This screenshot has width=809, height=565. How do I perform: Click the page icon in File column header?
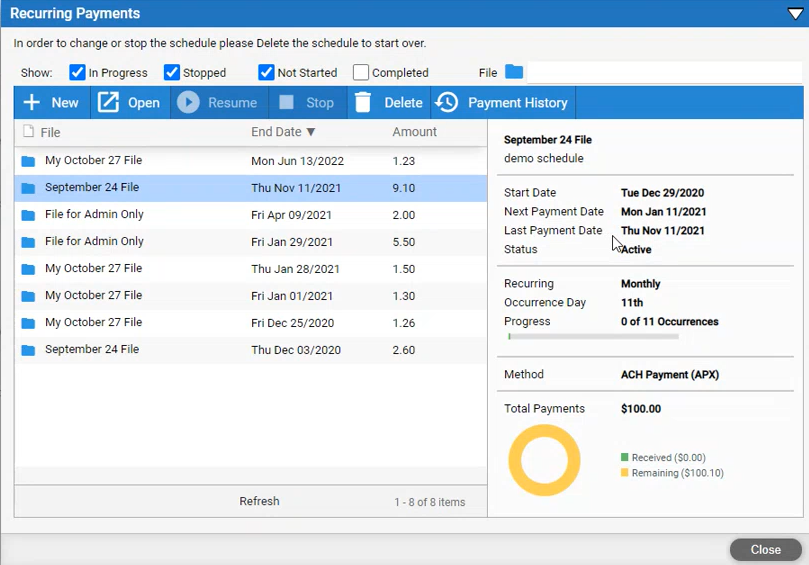tap(28, 132)
